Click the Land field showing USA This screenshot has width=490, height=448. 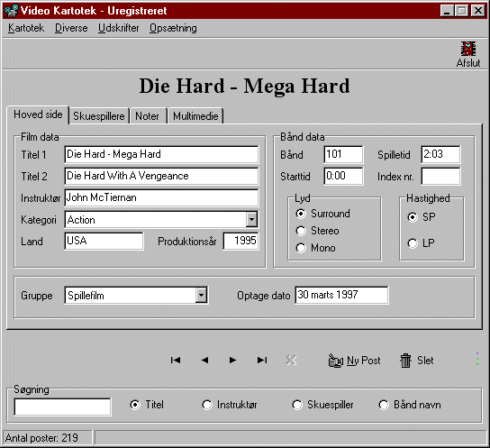tap(104, 241)
